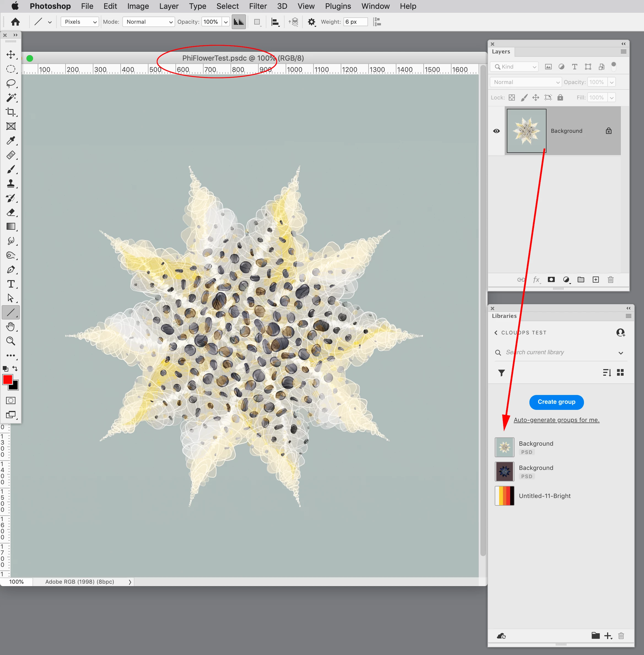Select the Move tool
The height and width of the screenshot is (655, 644).
[11, 55]
